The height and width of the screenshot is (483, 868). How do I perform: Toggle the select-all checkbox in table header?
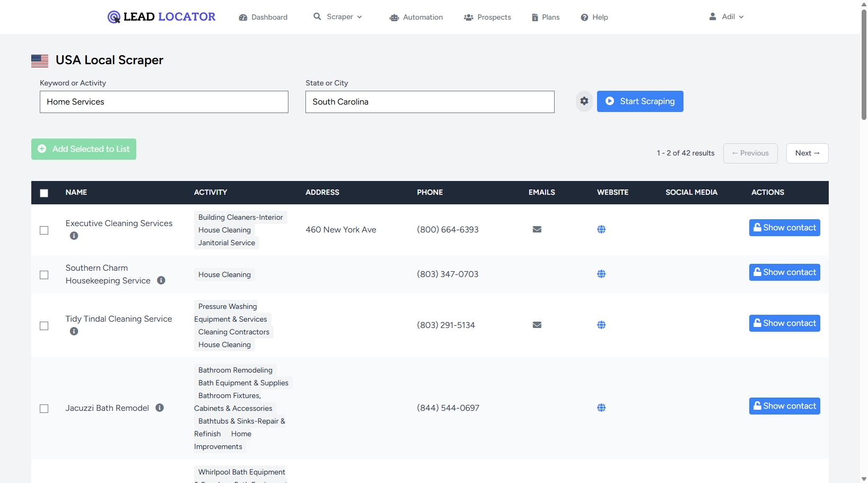44,193
